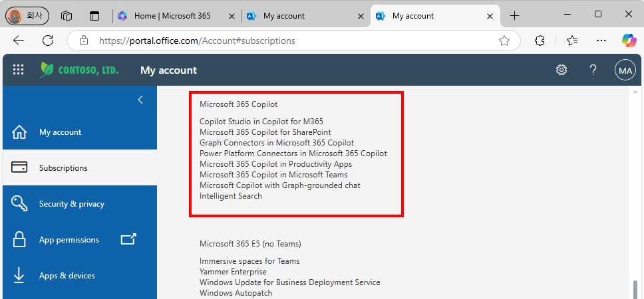Close the Home | Microsoft 365 tab
This screenshot has height=299, width=644.
coord(232,16)
